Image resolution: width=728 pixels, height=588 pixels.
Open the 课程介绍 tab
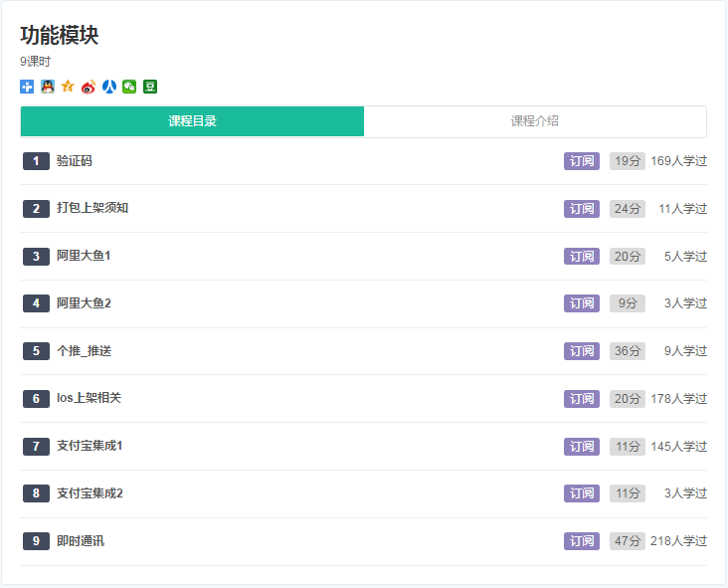(535, 121)
